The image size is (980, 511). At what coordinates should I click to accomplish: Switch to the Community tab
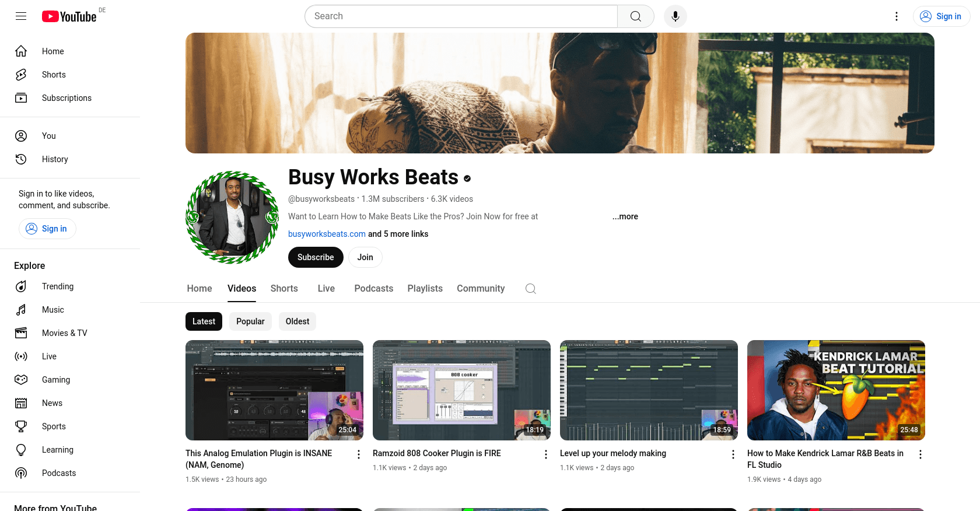click(x=481, y=289)
